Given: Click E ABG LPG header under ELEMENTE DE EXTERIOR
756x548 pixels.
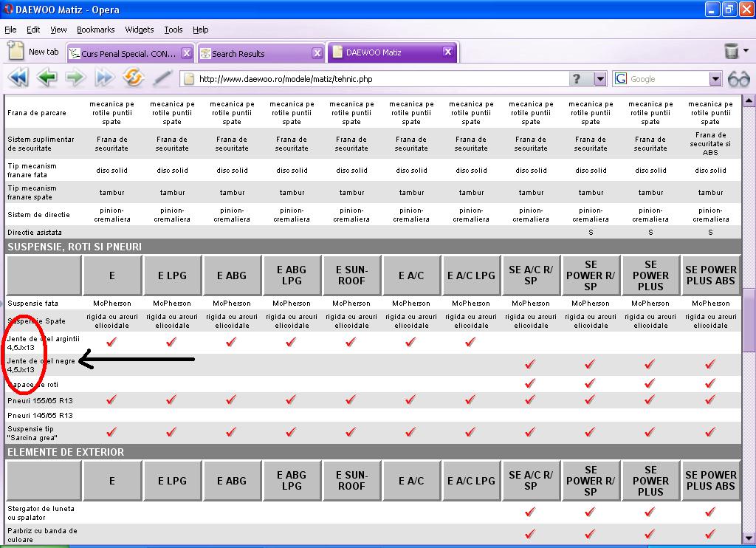Looking at the screenshot, I should coord(292,481).
